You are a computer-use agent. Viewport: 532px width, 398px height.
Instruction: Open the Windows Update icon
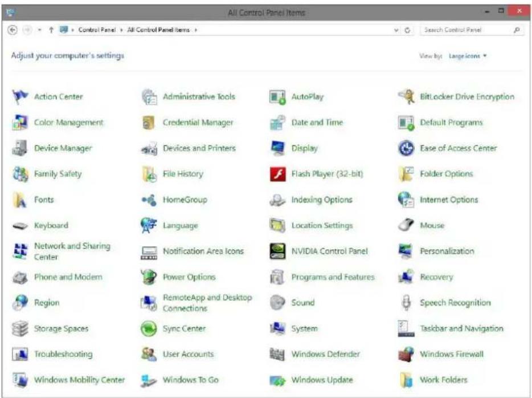coord(277,380)
